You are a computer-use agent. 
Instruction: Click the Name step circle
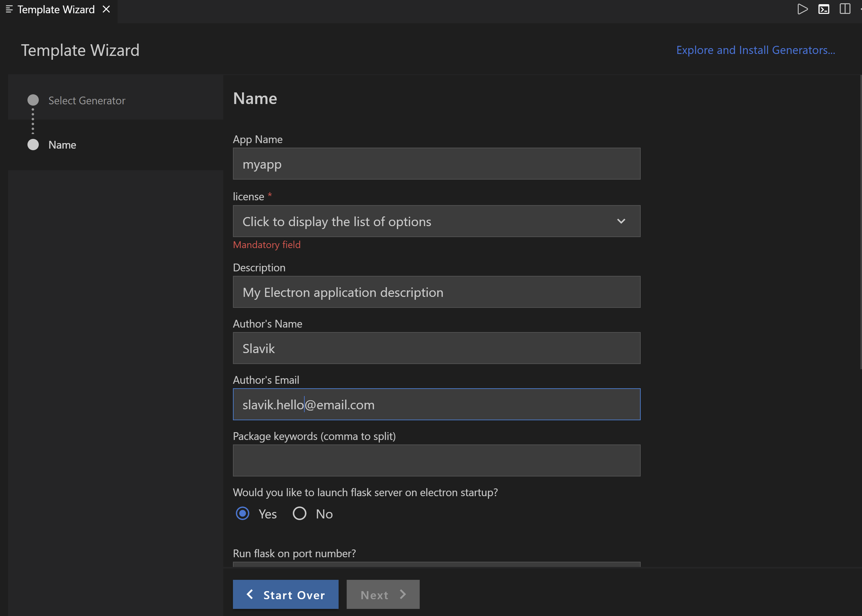click(33, 144)
